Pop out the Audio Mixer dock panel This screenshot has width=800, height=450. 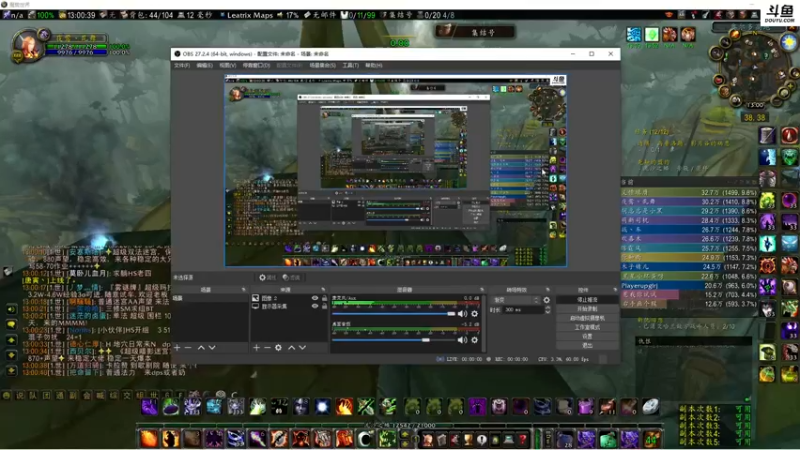pos(482,289)
